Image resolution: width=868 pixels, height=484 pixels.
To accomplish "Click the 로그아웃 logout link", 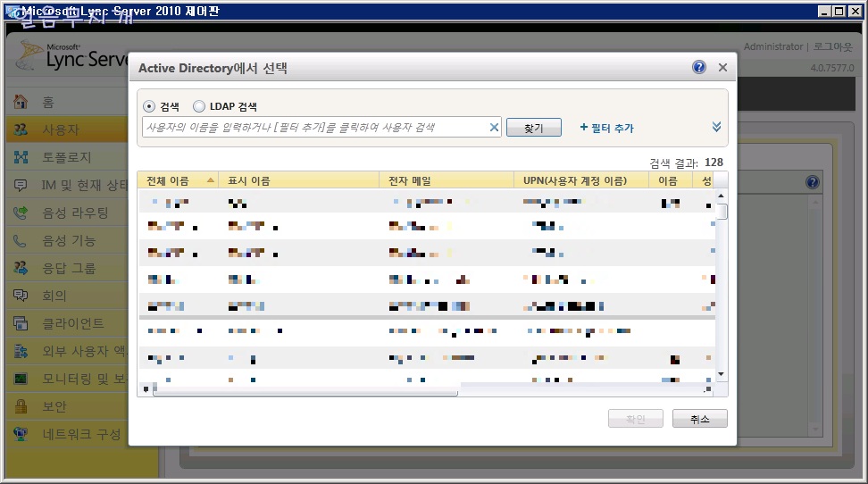I will [x=832, y=46].
